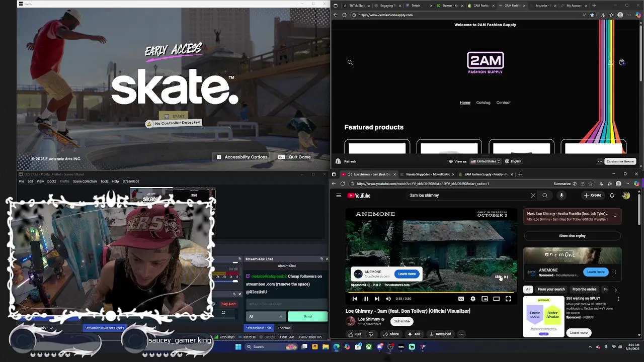This screenshot has width=644, height=362.
Task: Click Skip Alert in Streamlabs dock
Action: 228,304
